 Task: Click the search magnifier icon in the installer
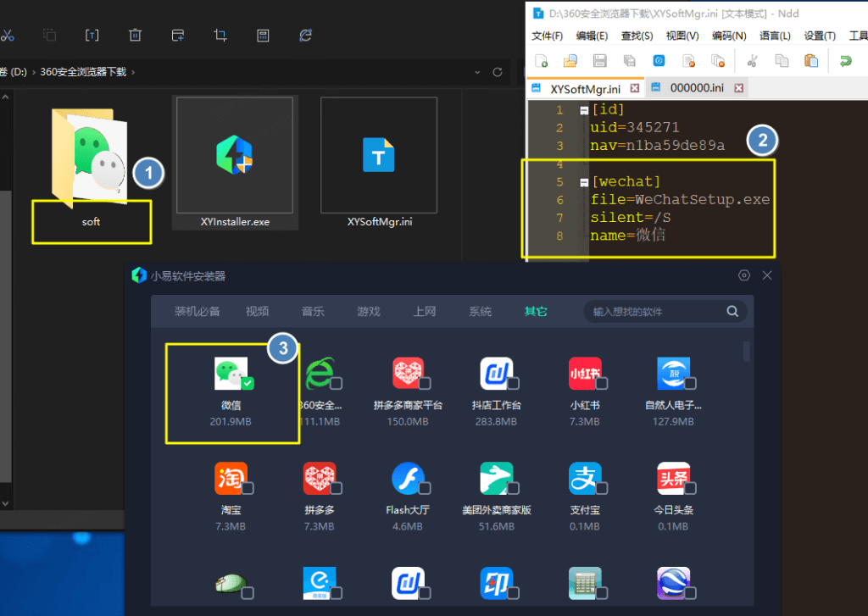[732, 312]
